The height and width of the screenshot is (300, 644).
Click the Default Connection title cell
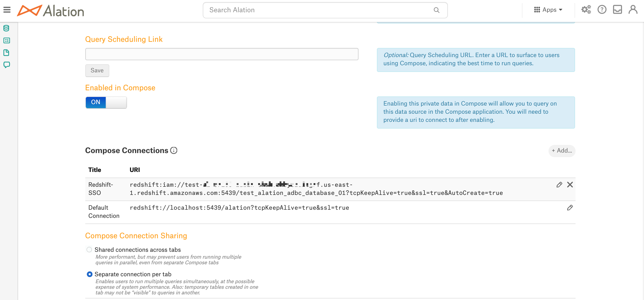coord(104,212)
